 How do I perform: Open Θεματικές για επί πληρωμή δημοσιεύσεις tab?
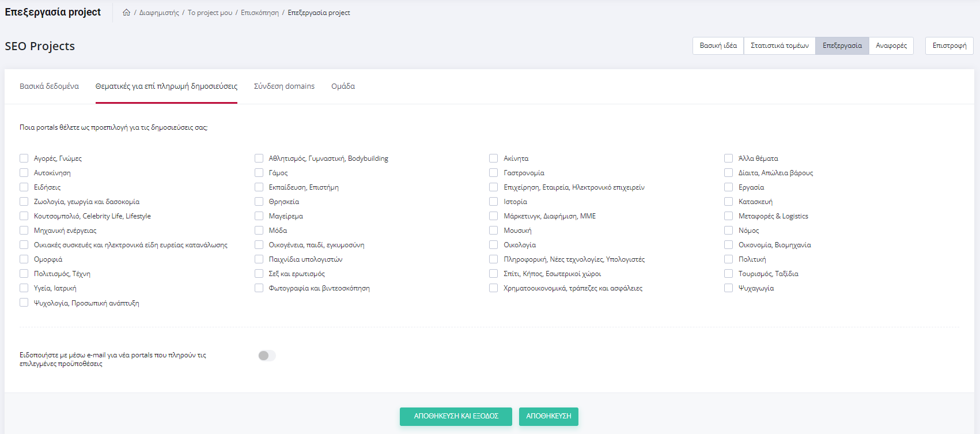click(x=166, y=86)
